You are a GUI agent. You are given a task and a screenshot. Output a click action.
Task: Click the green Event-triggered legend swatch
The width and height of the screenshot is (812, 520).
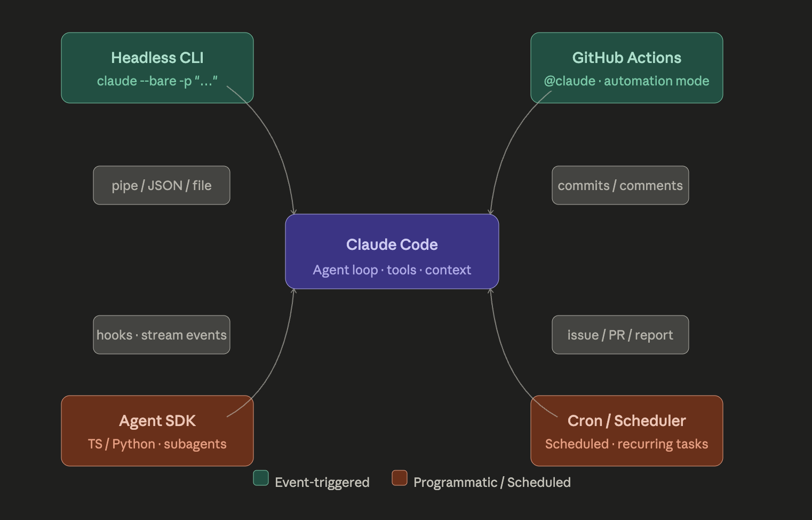pyautogui.click(x=261, y=478)
